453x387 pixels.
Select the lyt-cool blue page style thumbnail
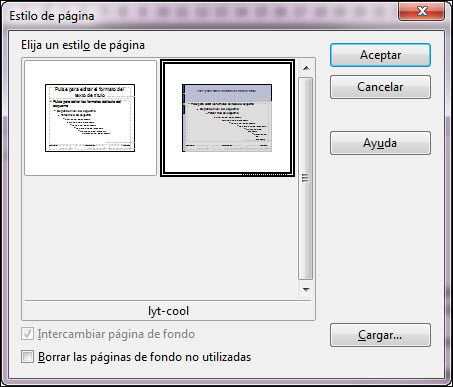tap(227, 118)
